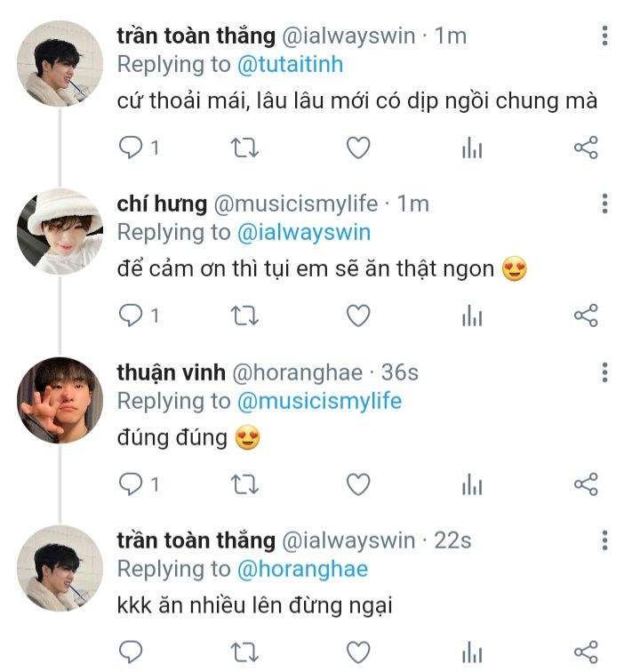Share thuận vinh's tweet
640x672 pixels.
pyautogui.click(x=586, y=484)
